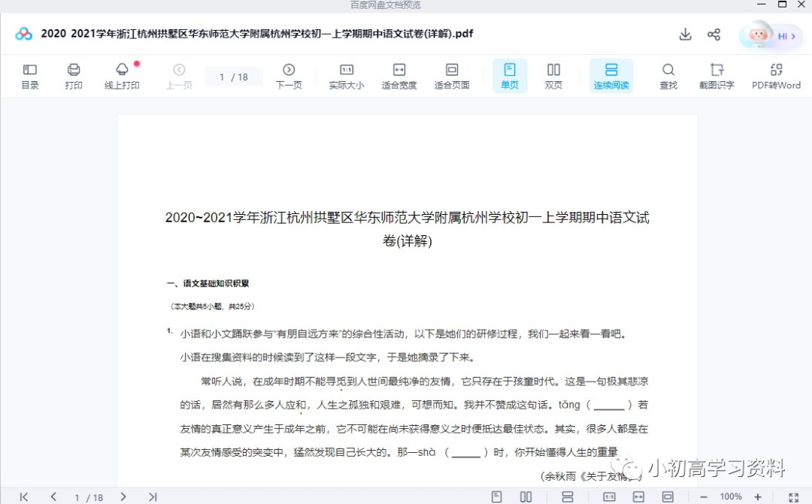Choose 适合宽度 fit width view

pos(399,76)
